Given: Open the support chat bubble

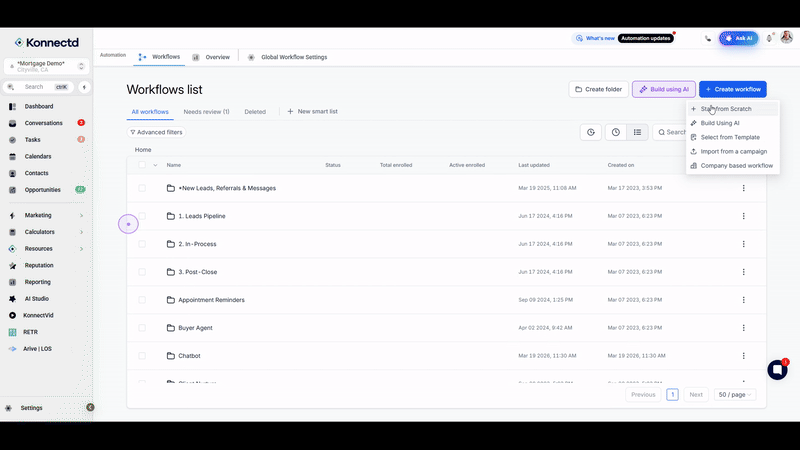Looking at the screenshot, I should point(778,369).
